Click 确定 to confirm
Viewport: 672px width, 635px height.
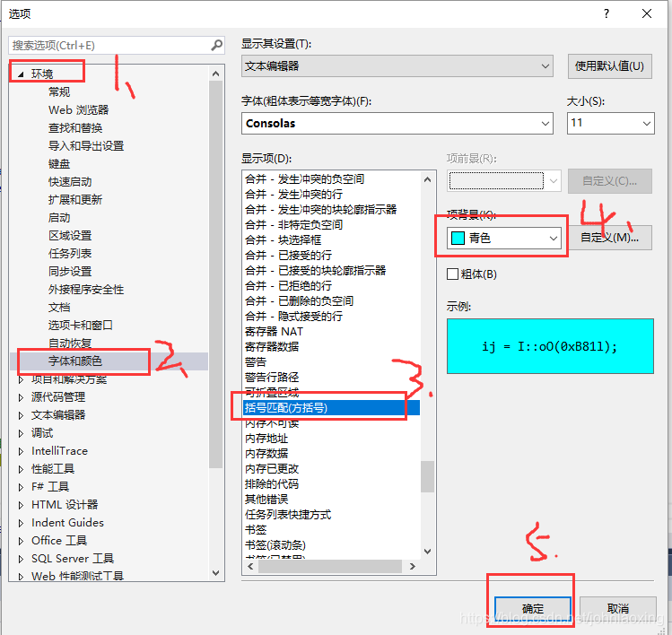click(x=533, y=608)
